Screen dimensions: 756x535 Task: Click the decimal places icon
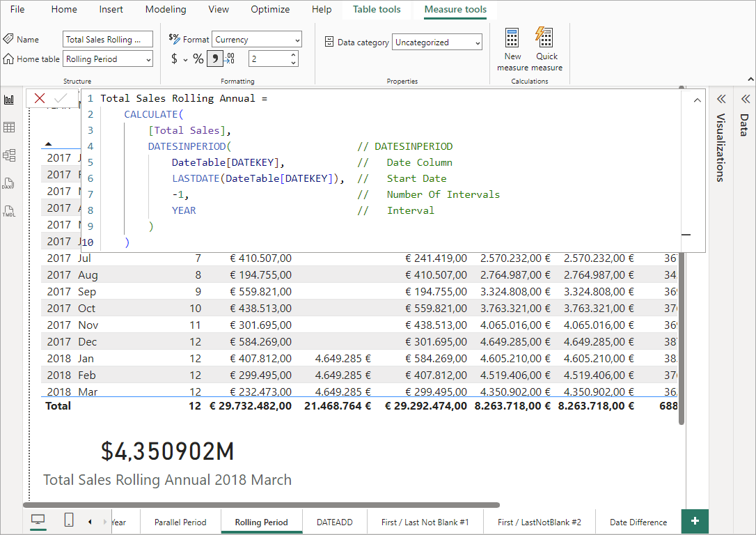pyautogui.click(x=230, y=59)
